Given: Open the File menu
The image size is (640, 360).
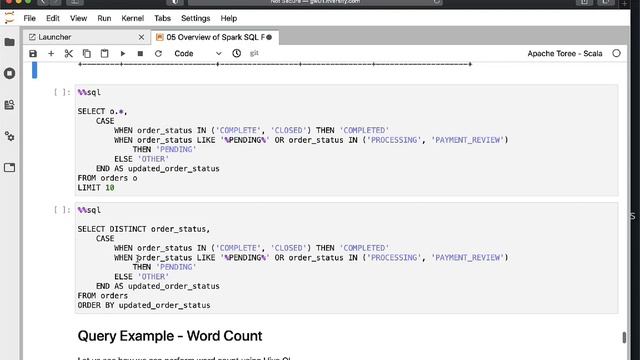Looking at the screenshot, I should pyautogui.click(x=29, y=18).
